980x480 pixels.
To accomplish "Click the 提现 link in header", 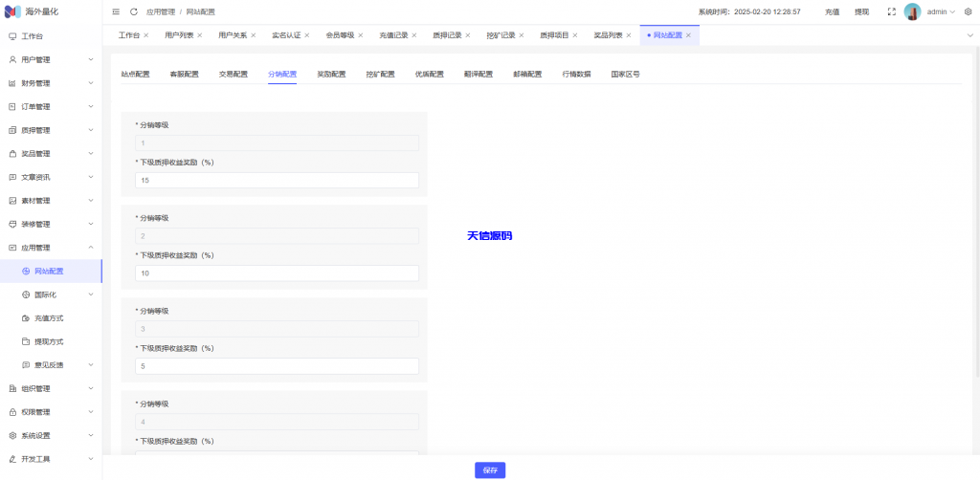I will point(861,11).
